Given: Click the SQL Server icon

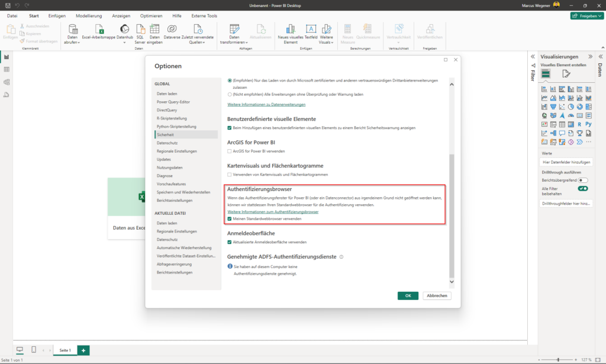Looking at the screenshot, I should pos(140,30).
